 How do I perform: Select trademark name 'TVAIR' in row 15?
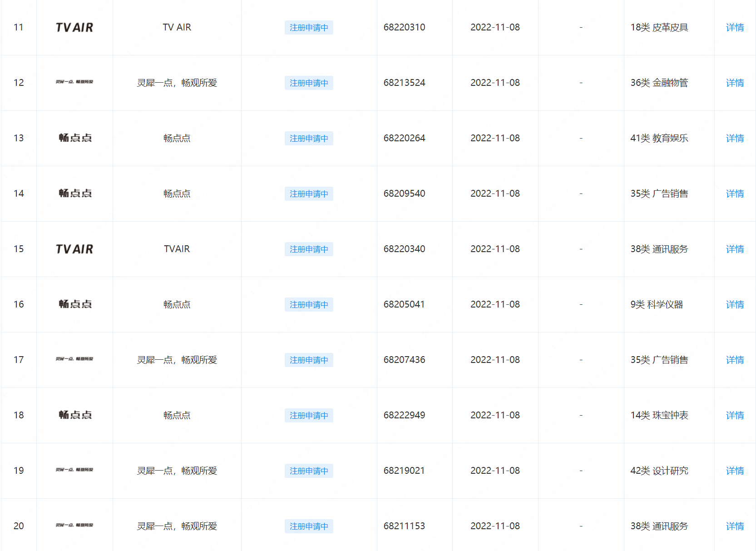(177, 249)
